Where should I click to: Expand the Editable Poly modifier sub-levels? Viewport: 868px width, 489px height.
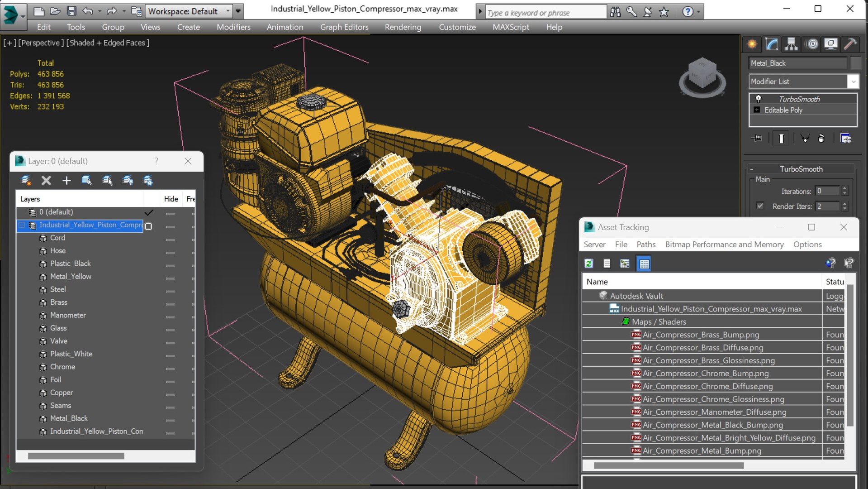point(757,110)
